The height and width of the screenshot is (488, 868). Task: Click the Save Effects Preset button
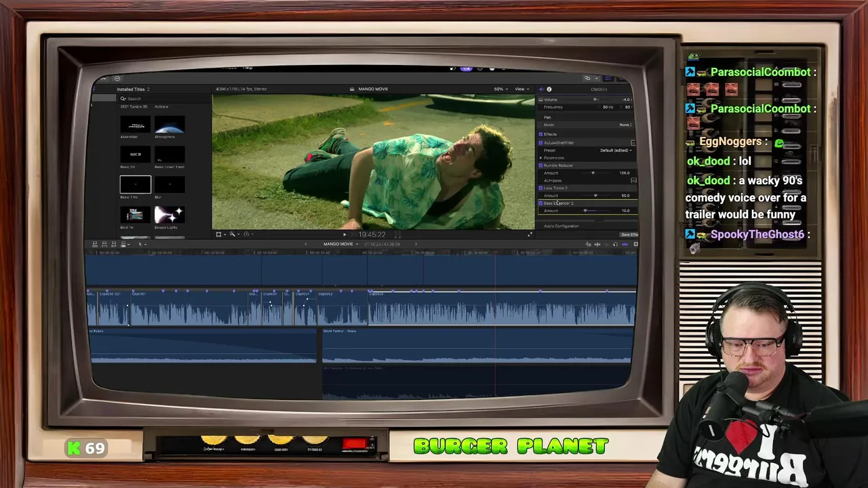(629, 235)
